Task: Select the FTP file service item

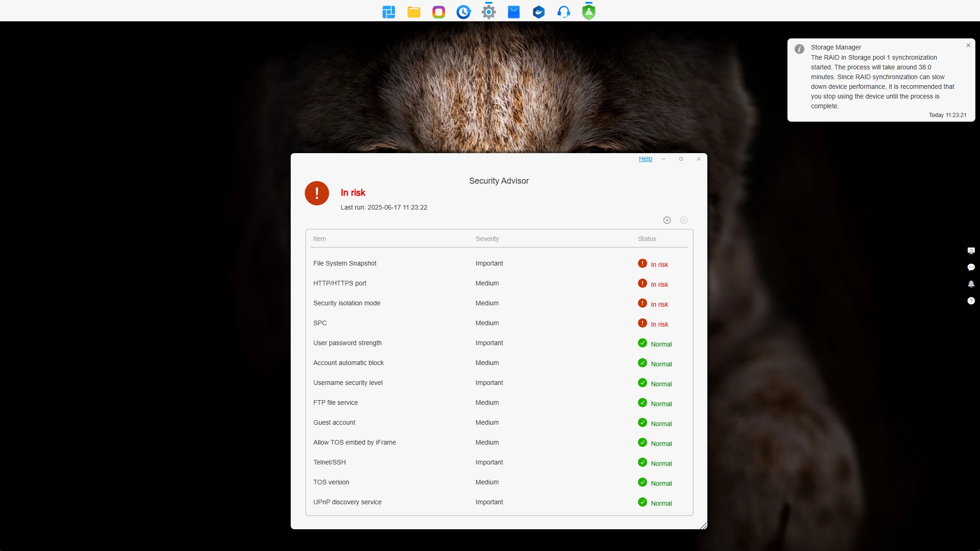Action: tap(336, 402)
